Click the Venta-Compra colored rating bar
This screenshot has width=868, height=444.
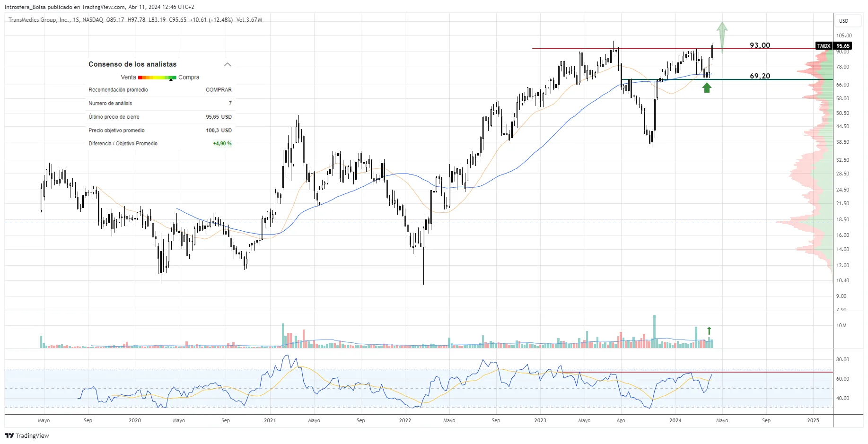click(x=157, y=77)
